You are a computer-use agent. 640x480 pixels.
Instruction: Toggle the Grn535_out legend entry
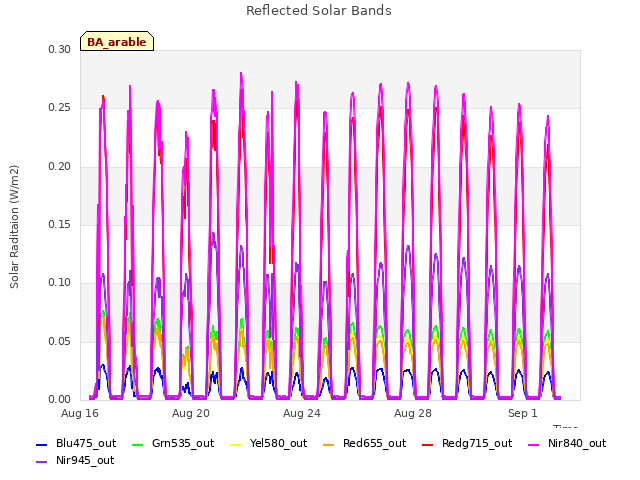(173, 443)
